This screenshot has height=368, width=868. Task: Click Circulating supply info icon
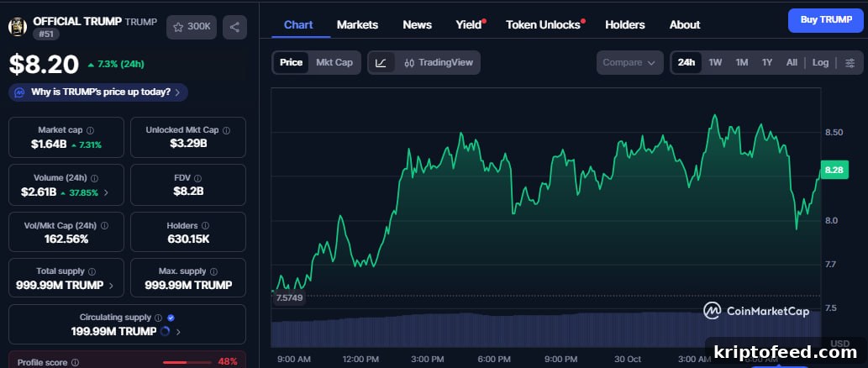[x=158, y=318]
